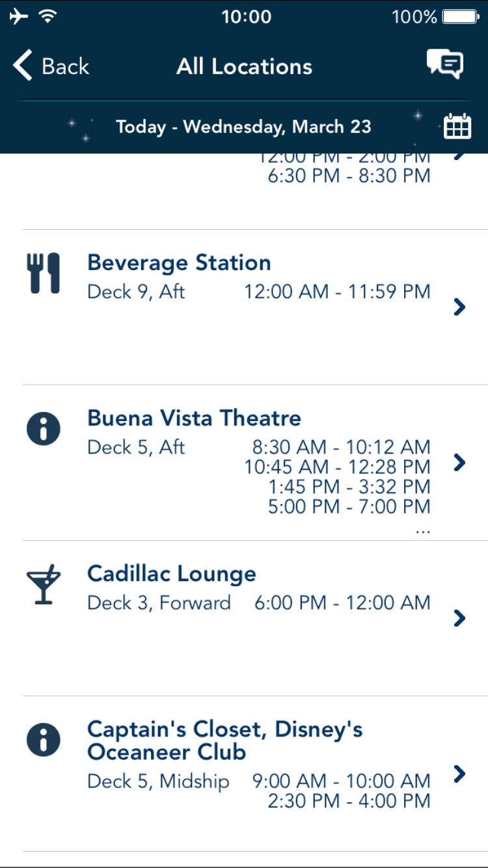Expand Beverage Station details chevron
This screenshot has width=488, height=868.
click(460, 307)
